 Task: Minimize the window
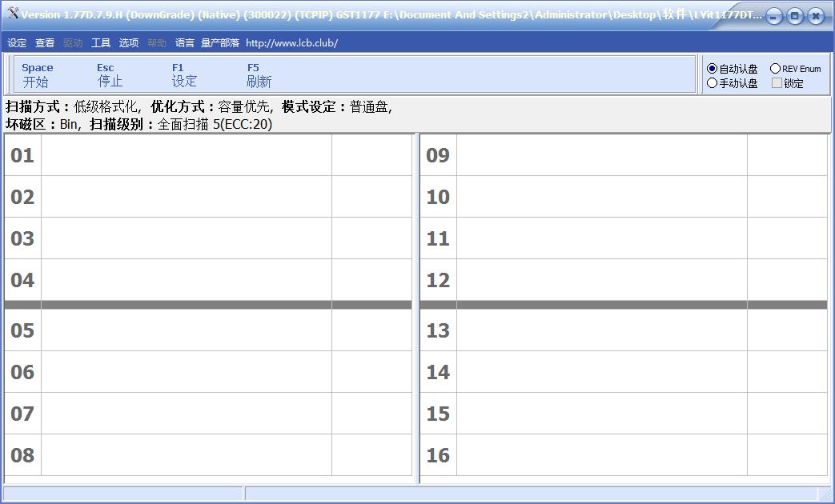pos(774,17)
